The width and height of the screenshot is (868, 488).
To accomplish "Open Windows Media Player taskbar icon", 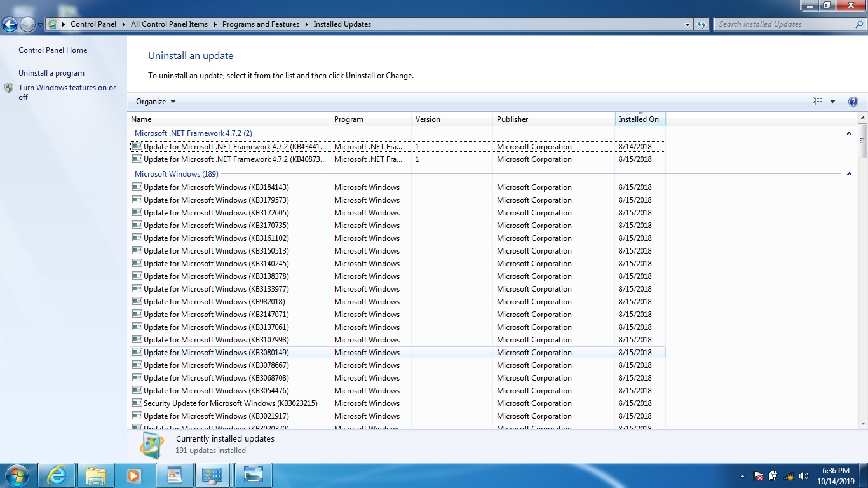I will point(133,475).
